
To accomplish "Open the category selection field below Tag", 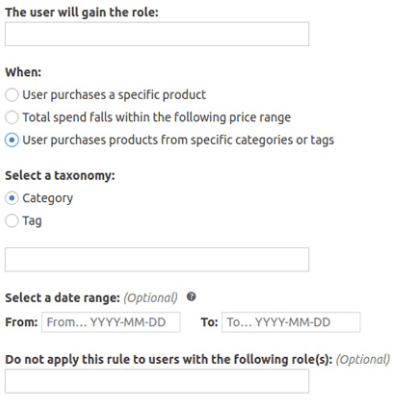I will click(157, 259).
